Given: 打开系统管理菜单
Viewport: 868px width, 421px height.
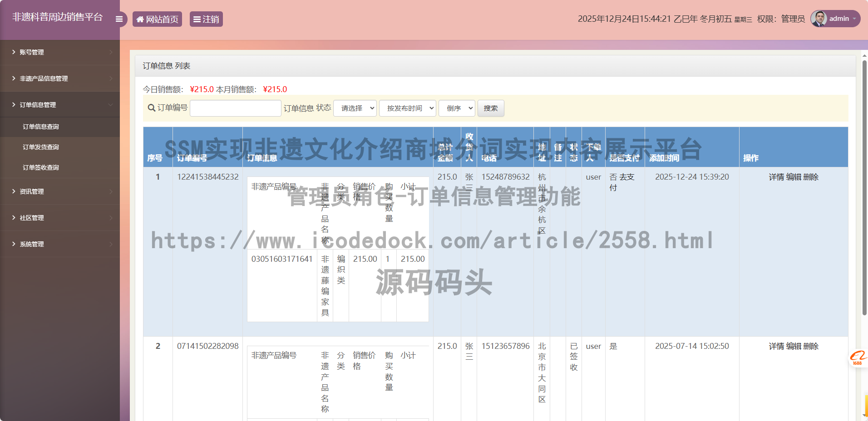Looking at the screenshot, I should [33, 244].
